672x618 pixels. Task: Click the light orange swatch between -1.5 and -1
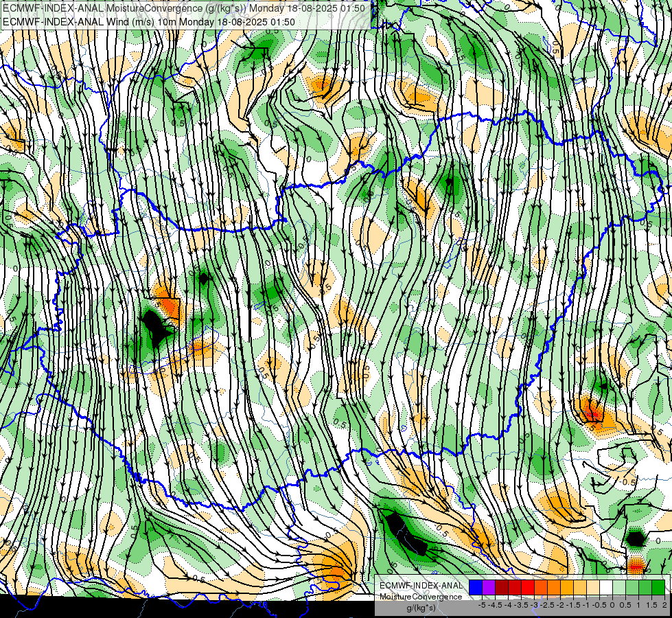[x=580, y=588]
